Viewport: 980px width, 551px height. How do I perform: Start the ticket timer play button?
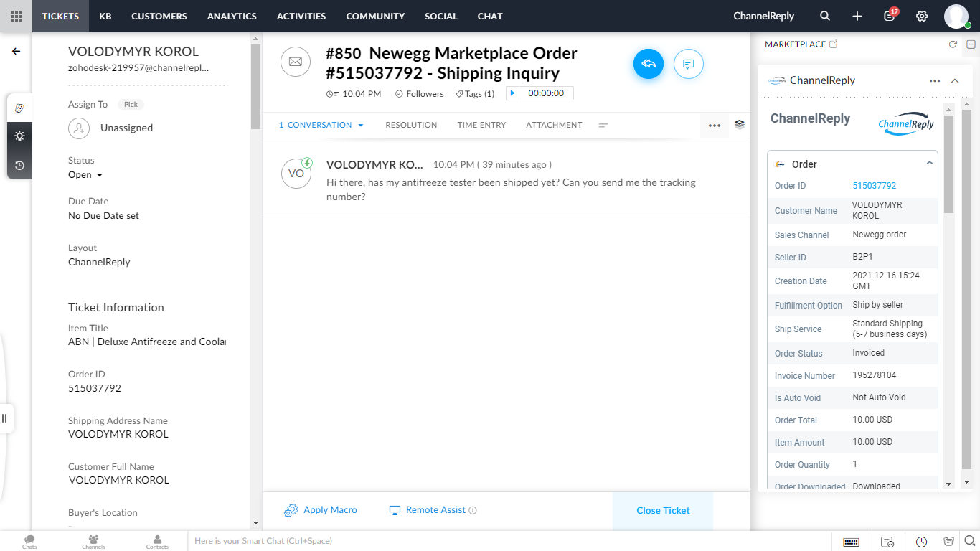pyautogui.click(x=512, y=93)
